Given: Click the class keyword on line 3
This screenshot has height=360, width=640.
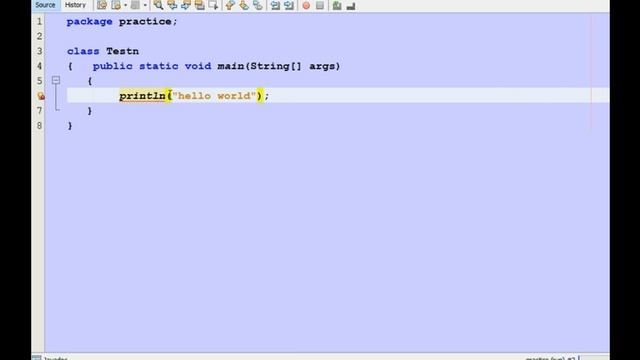Looking at the screenshot, I should (83, 51).
